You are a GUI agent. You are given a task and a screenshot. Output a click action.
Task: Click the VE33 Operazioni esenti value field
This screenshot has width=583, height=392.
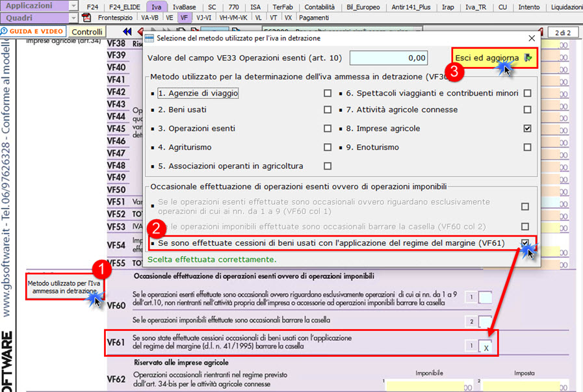click(389, 58)
